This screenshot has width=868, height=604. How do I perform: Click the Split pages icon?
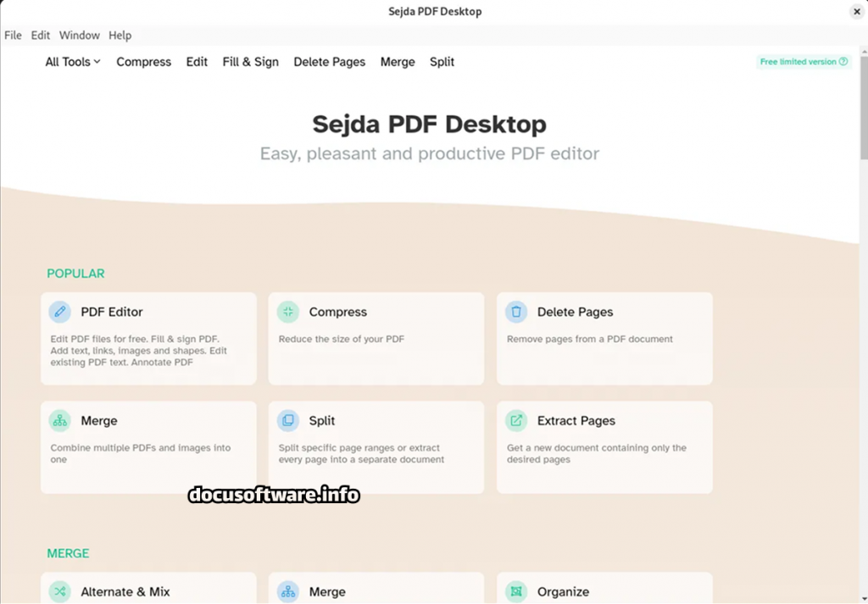288,420
